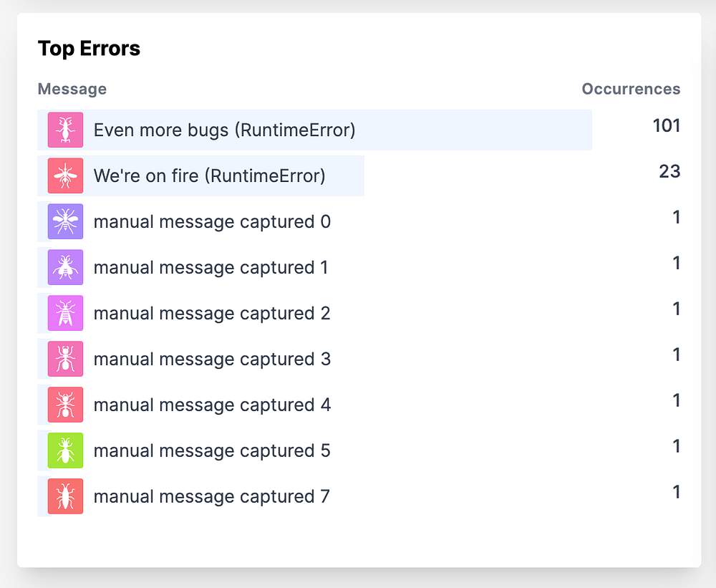716x588 pixels.
Task: Click the violet bug icon for captured 1
Action: [65, 268]
